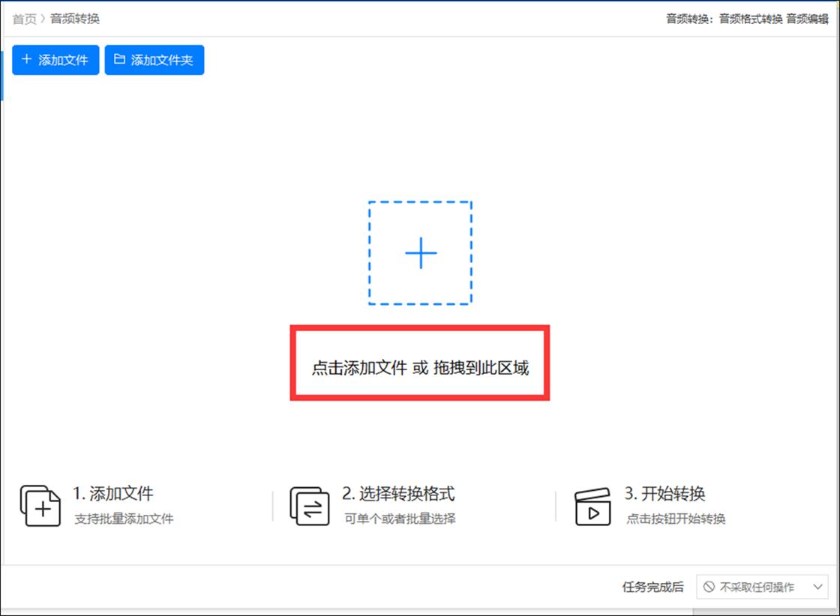Click the clapperboard play icon beside 开始转换
Screen dimensions: 840x616
coord(593,507)
